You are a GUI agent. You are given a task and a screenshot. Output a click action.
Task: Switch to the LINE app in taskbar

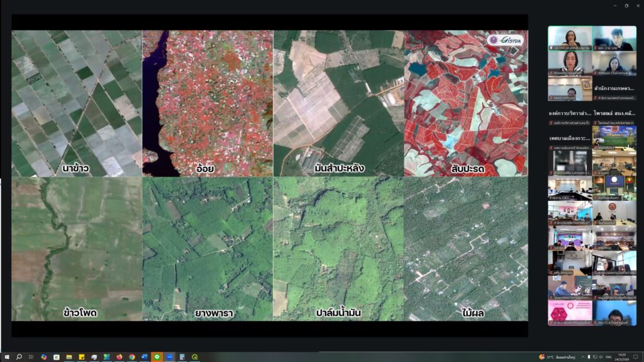click(157, 357)
